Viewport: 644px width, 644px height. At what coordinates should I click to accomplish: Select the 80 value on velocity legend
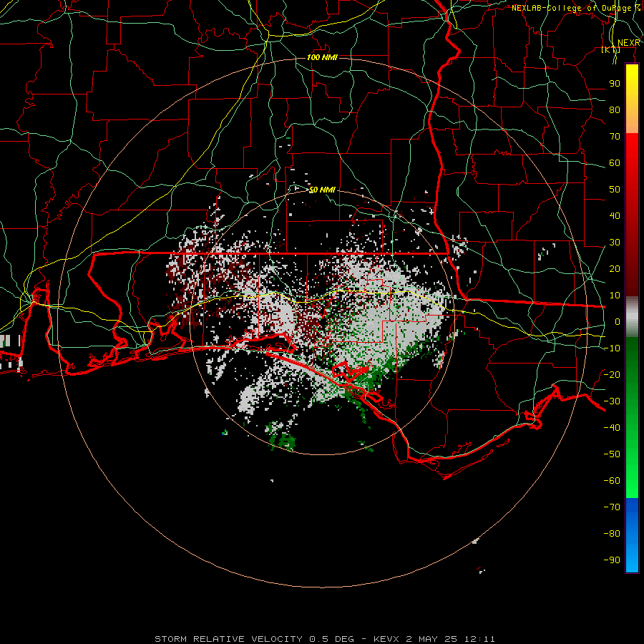[615, 109]
